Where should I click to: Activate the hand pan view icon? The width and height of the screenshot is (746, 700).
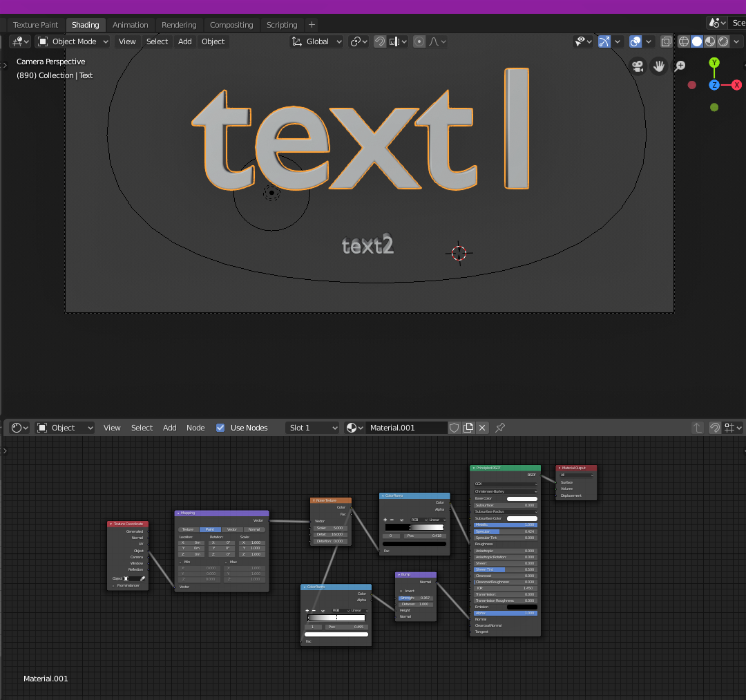click(x=658, y=66)
